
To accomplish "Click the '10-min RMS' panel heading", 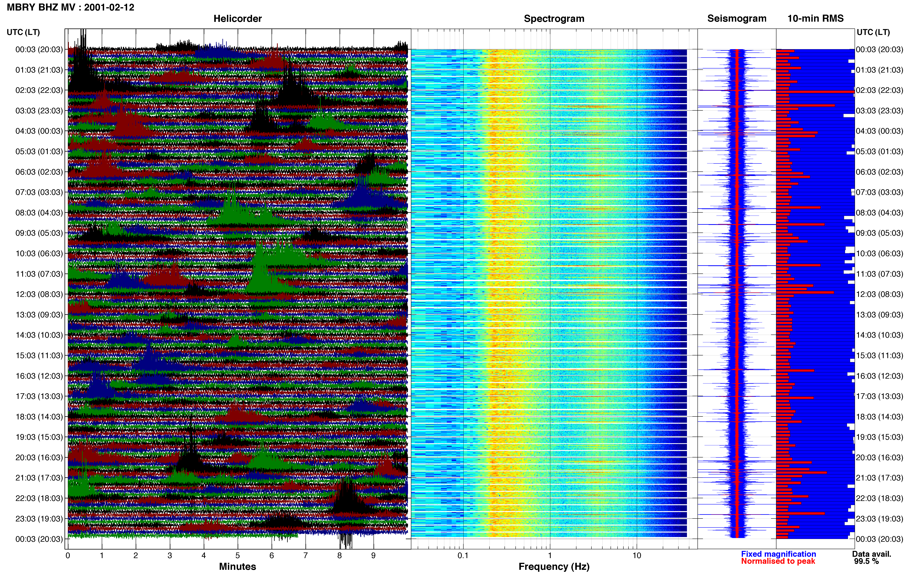I will (816, 18).
